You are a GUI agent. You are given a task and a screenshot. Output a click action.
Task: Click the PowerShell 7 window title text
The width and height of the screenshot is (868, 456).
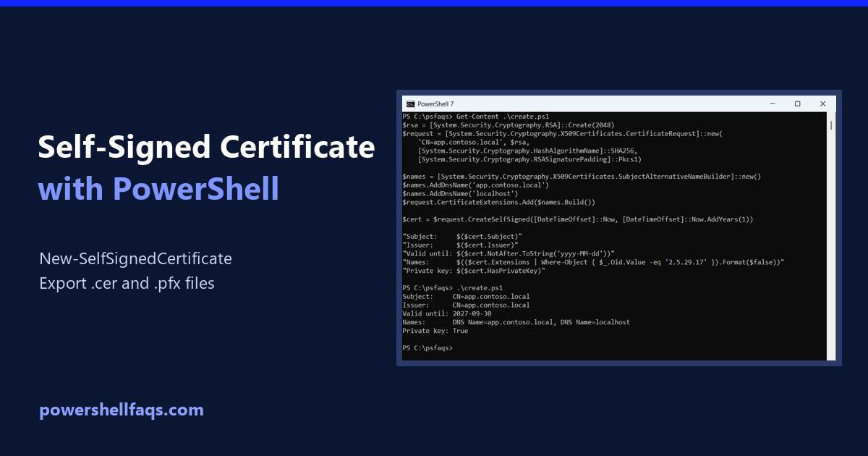pos(435,104)
